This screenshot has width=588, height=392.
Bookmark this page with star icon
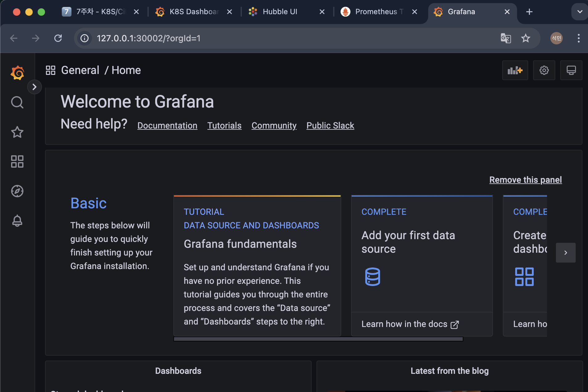[525, 38]
